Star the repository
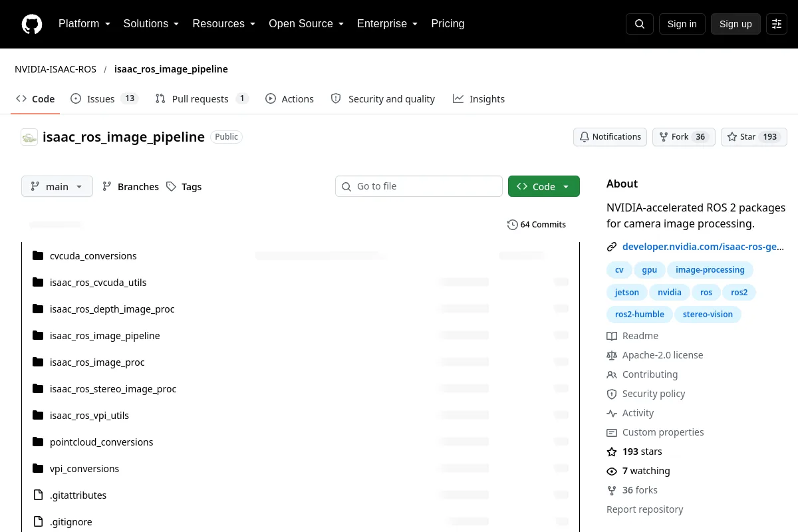The image size is (798, 532). click(754, 137)
